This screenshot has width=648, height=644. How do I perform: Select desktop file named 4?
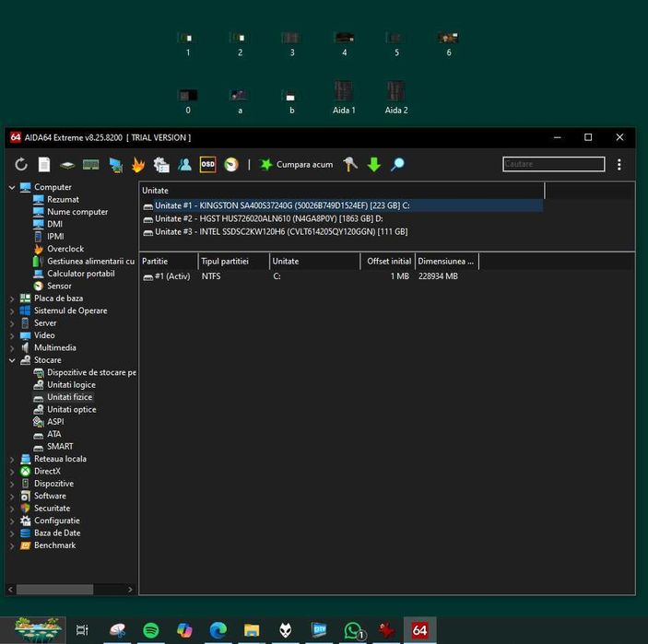(344, 44)
